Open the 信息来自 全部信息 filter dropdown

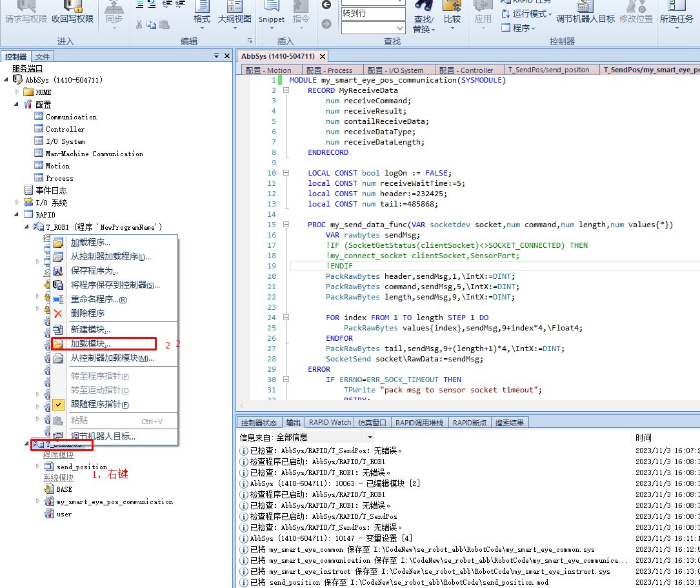(369, 438)
